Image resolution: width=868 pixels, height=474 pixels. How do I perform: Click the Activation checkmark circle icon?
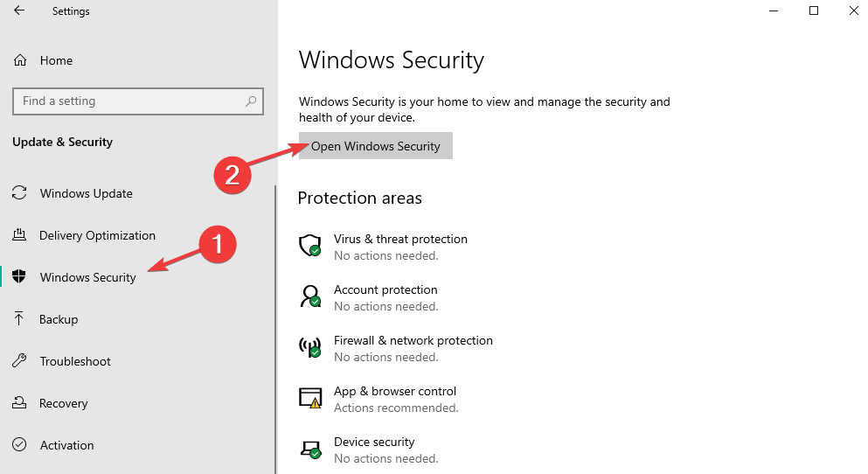point(19,444)
